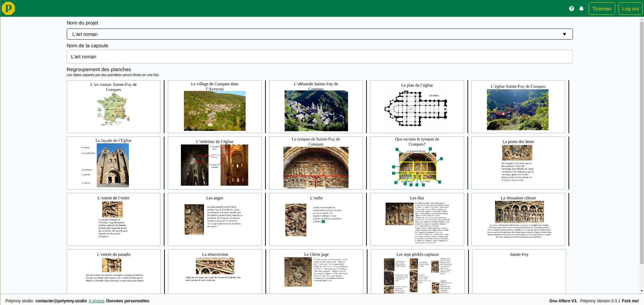This screenshot has width=644, height=305.
Task: Click the page vertical scrollbar thumb
Action: pyautogui.click(x=642, y=142)
